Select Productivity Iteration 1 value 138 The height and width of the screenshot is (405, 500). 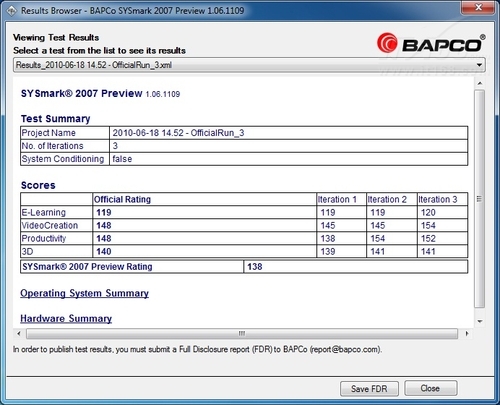328,238
